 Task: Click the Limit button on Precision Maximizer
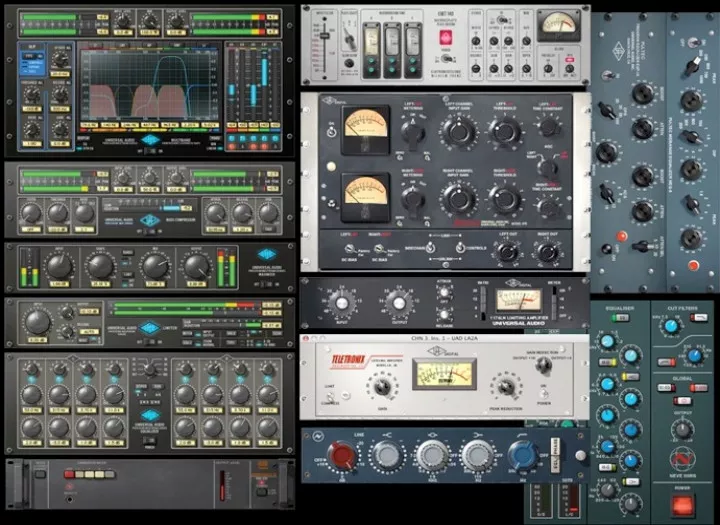[x=127, y=274]
